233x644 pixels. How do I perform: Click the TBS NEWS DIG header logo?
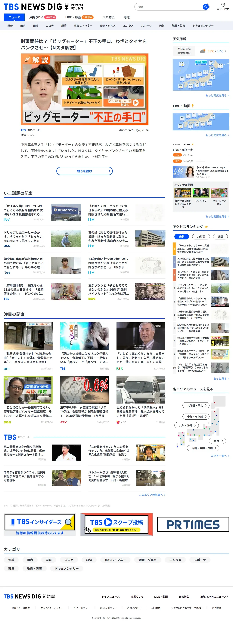pyautogui.click(x=43, y=7)
